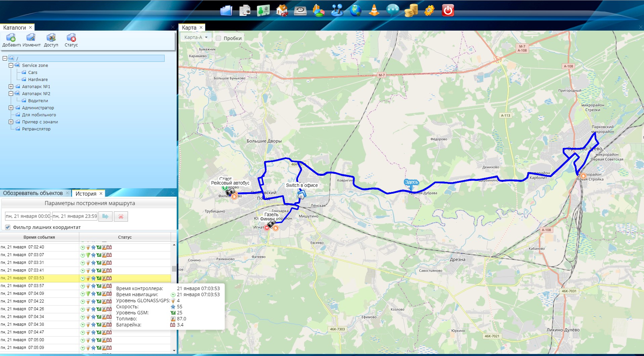
Task: Collapse the Service zone tree node
Action: (x=11, y=66)
